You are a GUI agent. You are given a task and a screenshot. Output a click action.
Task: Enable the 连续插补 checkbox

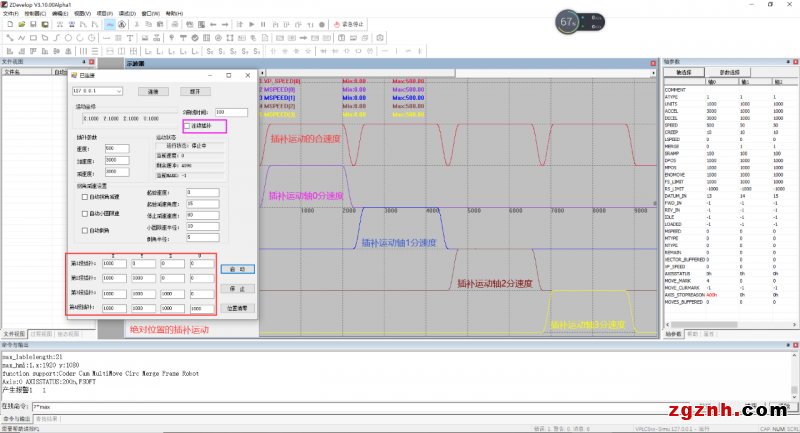click(188, 126)
